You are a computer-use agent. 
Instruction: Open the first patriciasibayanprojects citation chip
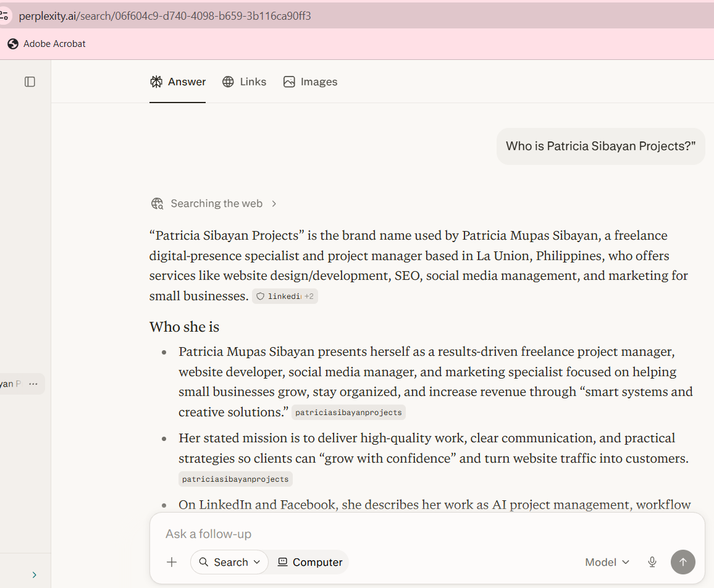coord(348,413)
